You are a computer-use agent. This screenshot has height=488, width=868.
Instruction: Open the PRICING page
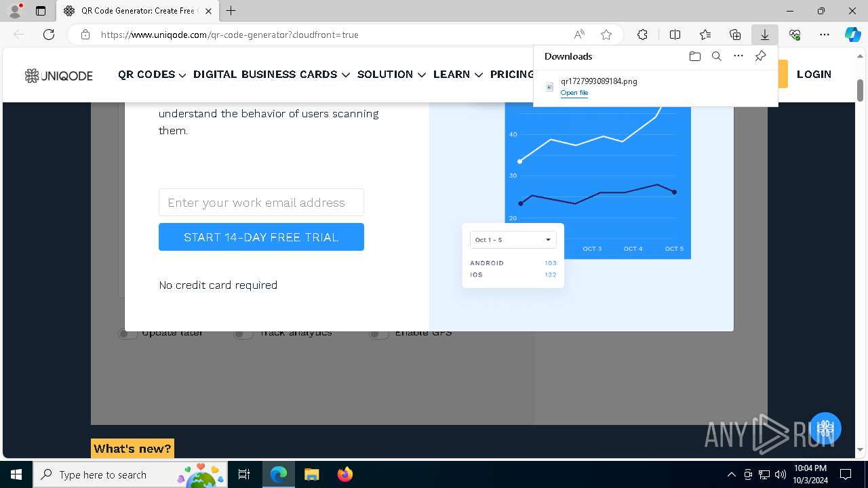pos(512,75)
